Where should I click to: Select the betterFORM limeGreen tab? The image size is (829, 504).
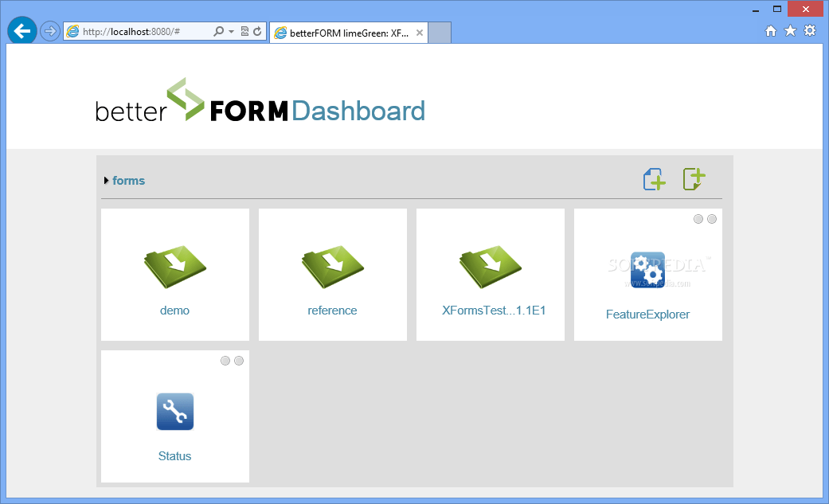(x=349, y=33)
